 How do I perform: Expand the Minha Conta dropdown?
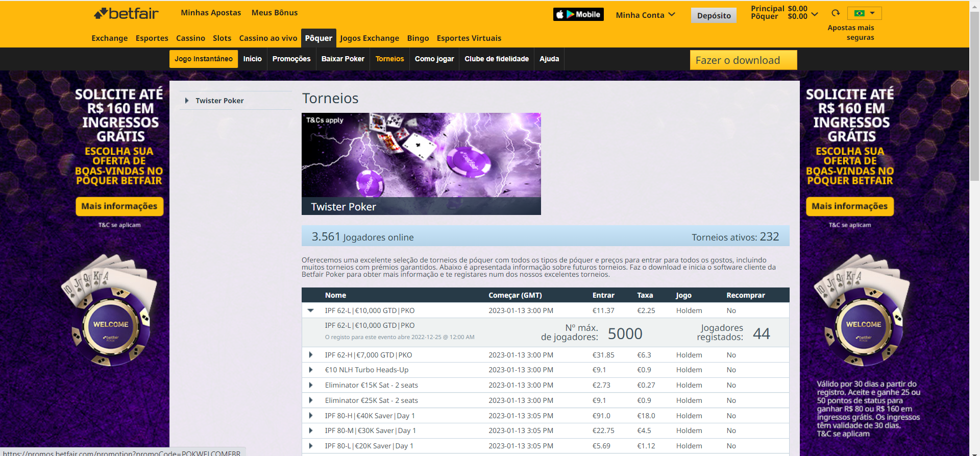(x=645, y=15)
